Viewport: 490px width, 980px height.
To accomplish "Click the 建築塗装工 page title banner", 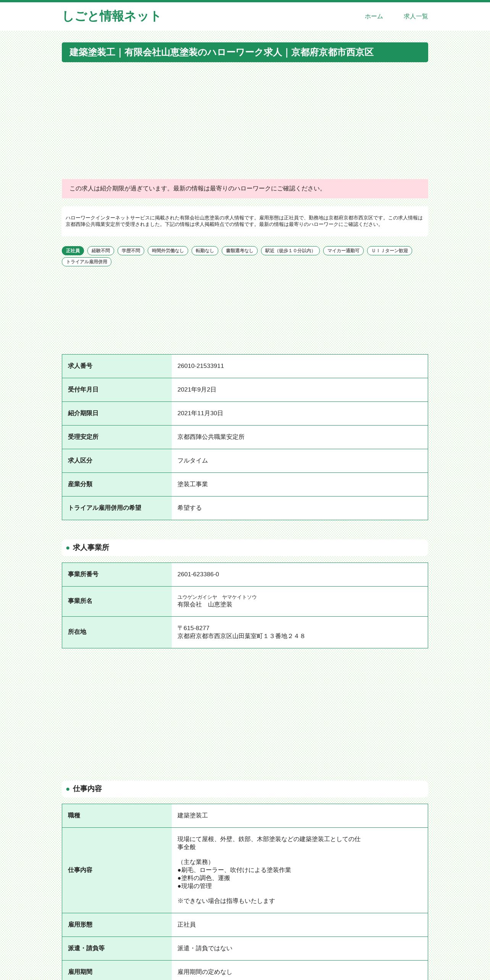I will click(x=245, y=52).
